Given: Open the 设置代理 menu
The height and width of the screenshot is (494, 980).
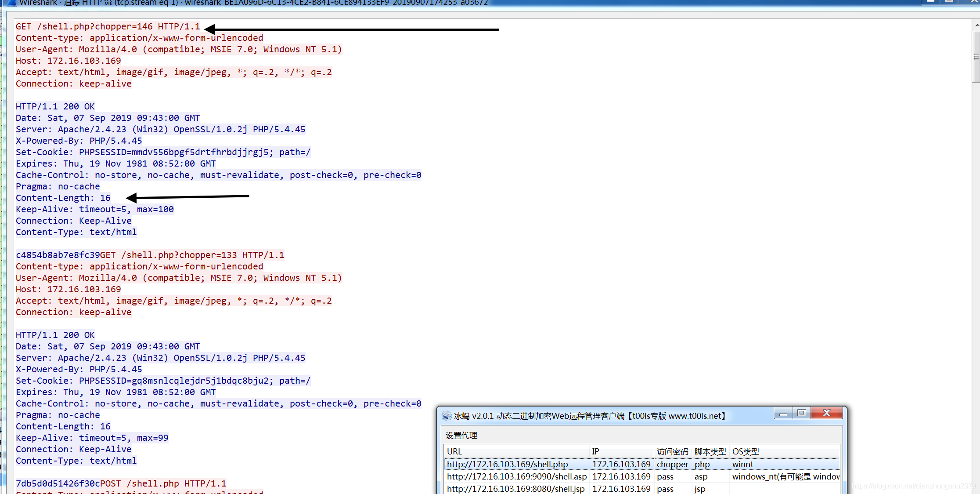Looking at the screenshot, I should 461,436.
